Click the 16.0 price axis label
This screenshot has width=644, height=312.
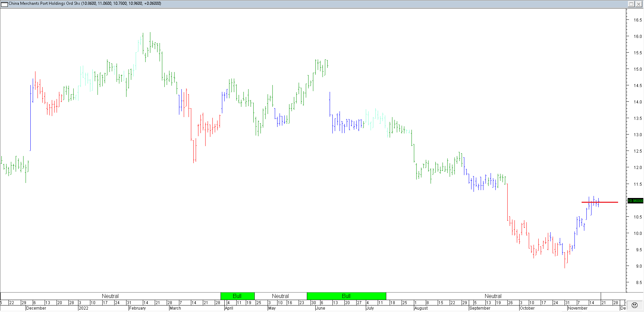(638, 36)
